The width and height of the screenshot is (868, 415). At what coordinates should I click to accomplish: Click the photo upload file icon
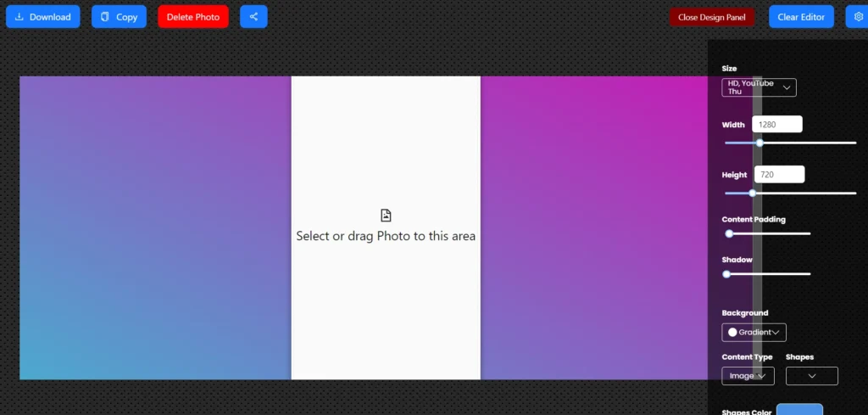point(386,216)
